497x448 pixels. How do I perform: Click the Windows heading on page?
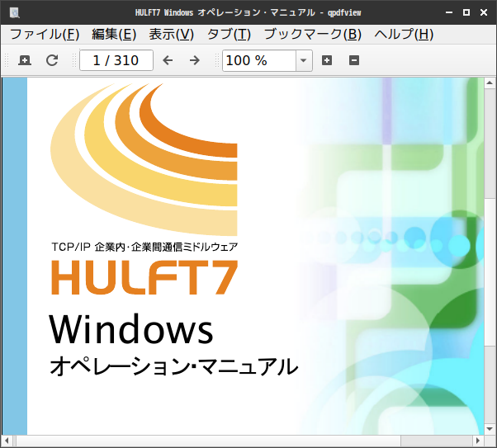click(x=131, y=329)
